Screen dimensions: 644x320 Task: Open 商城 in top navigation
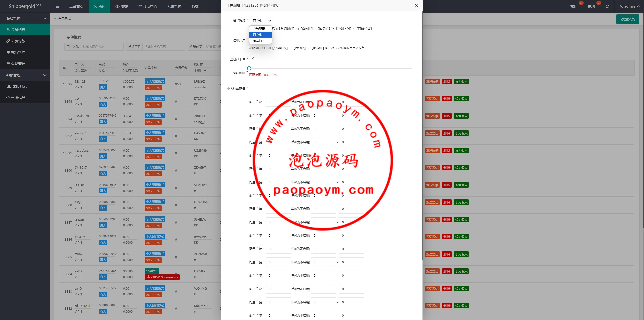click(195, 6)
